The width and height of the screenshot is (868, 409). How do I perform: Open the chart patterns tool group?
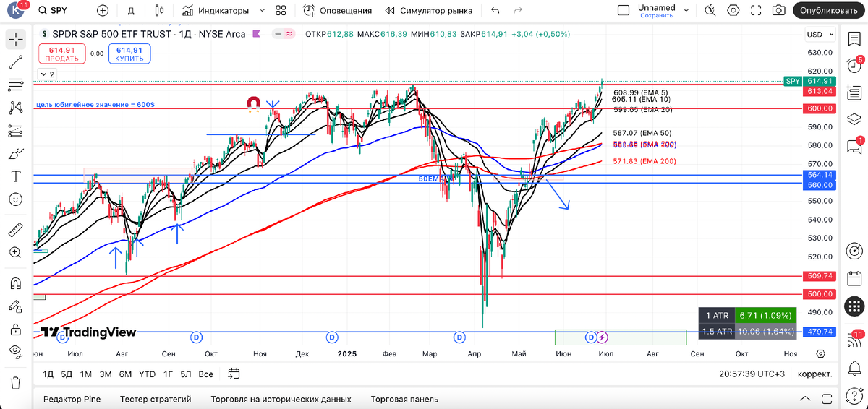pyautogui.click(x=15, y=108)
